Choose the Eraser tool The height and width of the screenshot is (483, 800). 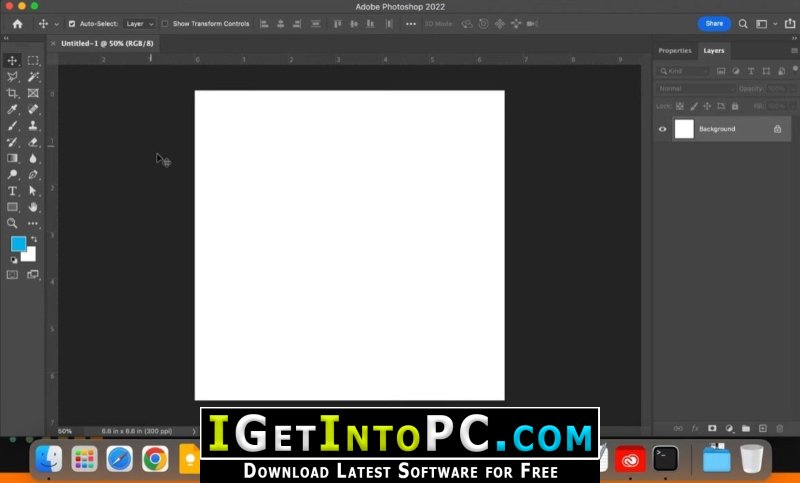tap(33, 142)
